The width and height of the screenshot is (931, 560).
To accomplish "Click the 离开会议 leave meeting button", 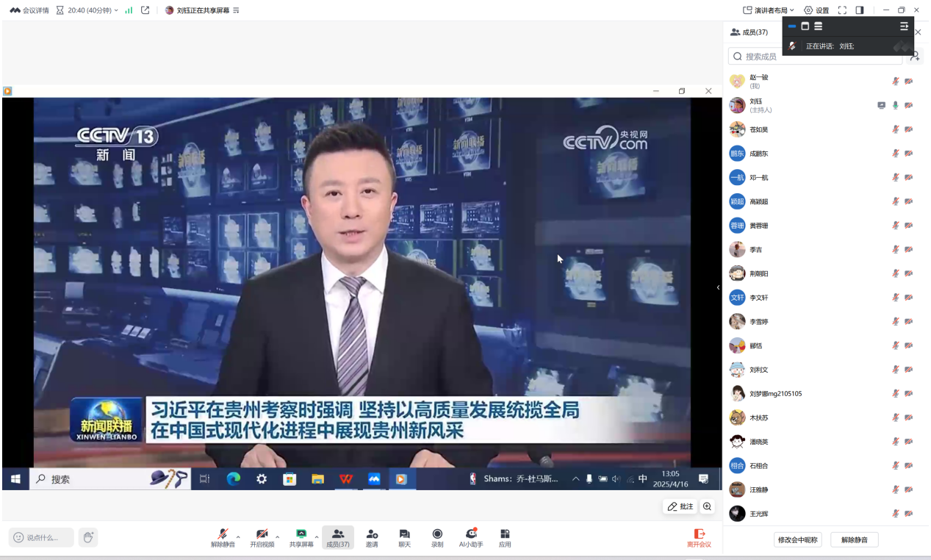I will 699,537.
